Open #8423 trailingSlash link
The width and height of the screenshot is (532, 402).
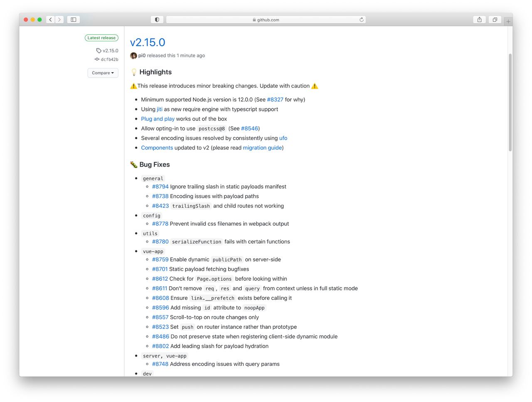click(160, 206)
